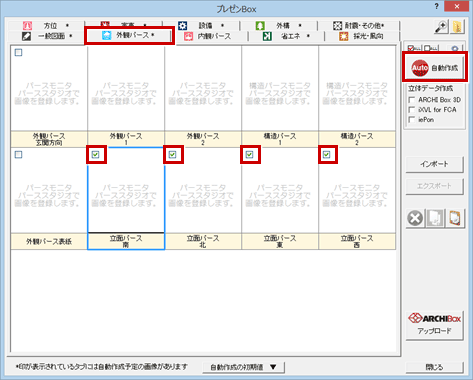Check the 外観パース表紙 checkbox
The image size is (473, 380).
[x=19, y=154]
